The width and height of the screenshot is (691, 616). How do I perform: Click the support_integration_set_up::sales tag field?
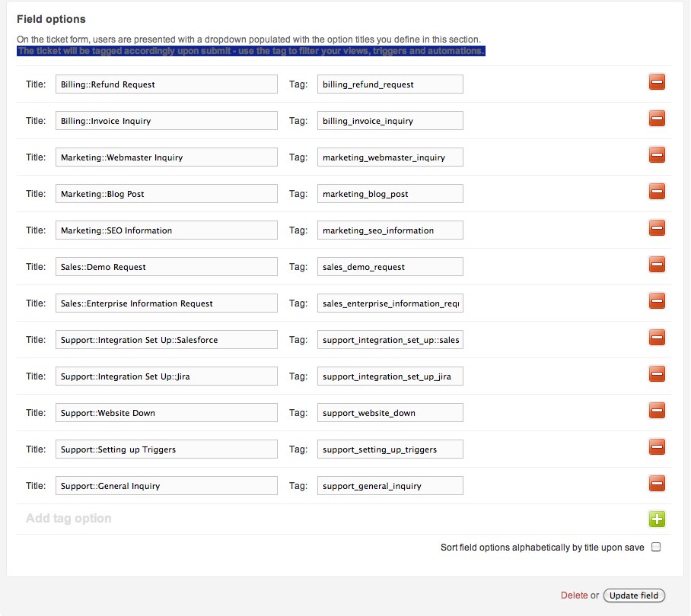(x=390, y=340)
